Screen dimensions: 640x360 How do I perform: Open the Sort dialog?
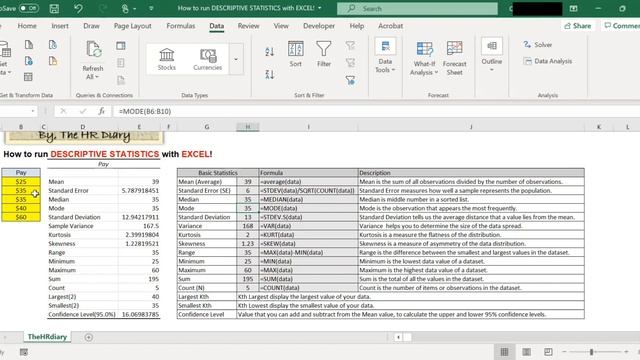[296, 53]
